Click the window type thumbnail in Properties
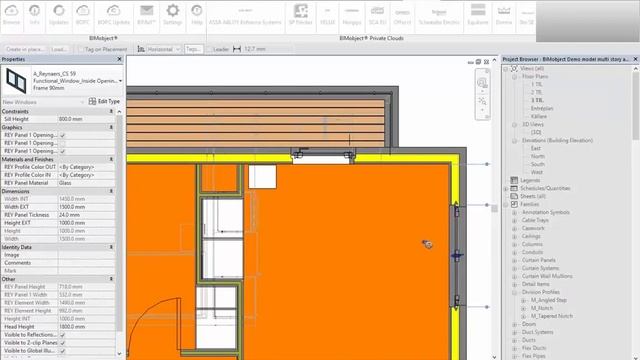 (16, 80)
